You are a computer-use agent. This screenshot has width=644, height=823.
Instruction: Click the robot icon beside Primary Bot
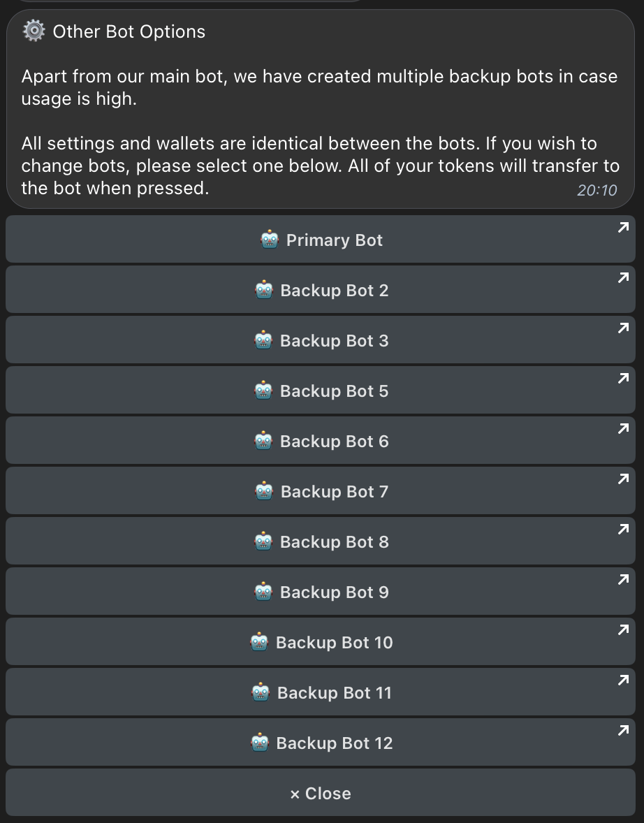[x=270, y=240]
